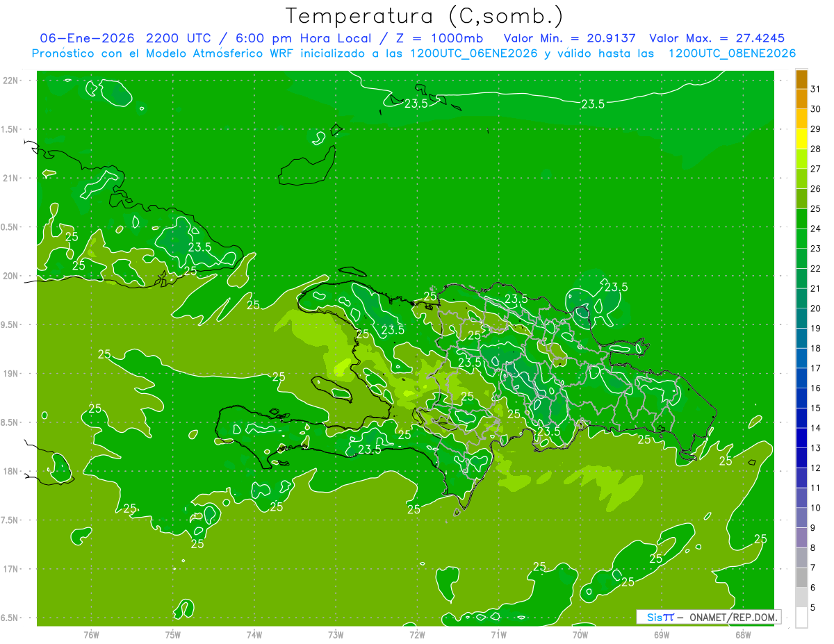This screenshot has height=644, width=834.
Task: Click the 72W longitude axis label
Action: pos(417,635)
